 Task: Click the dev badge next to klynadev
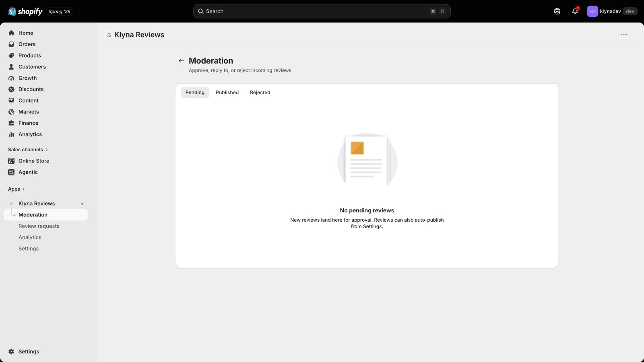tap(630, 11)
